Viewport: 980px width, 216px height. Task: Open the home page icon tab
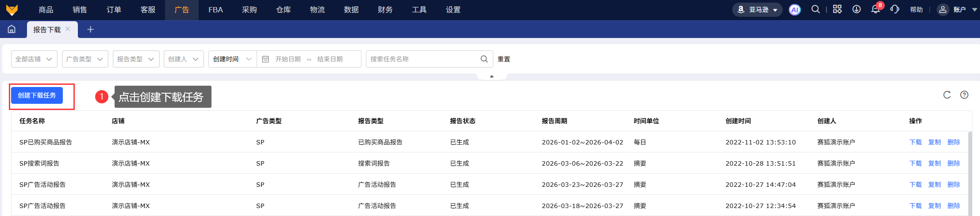(12, 29)
